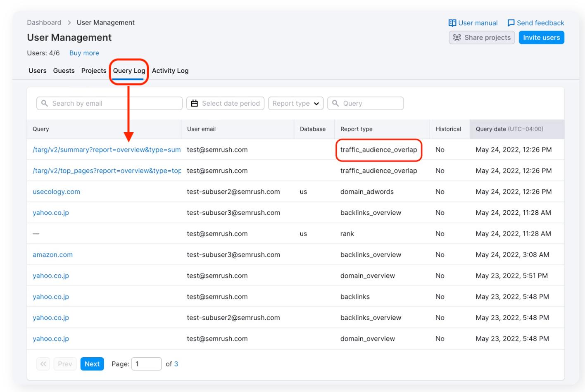The image size is (585, 392).
Task: Click the Send feedback speech bubble icon
Action: [511, 23]
